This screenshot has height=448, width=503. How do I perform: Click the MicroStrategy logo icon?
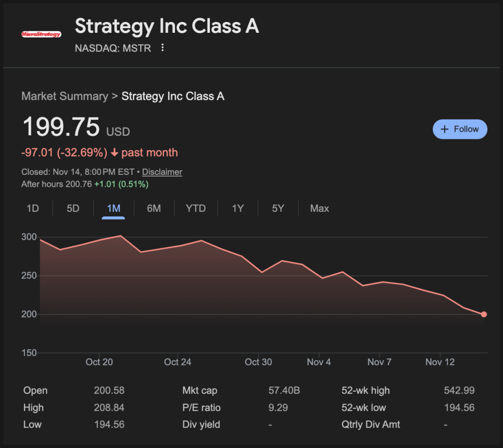tap(41, 34)
